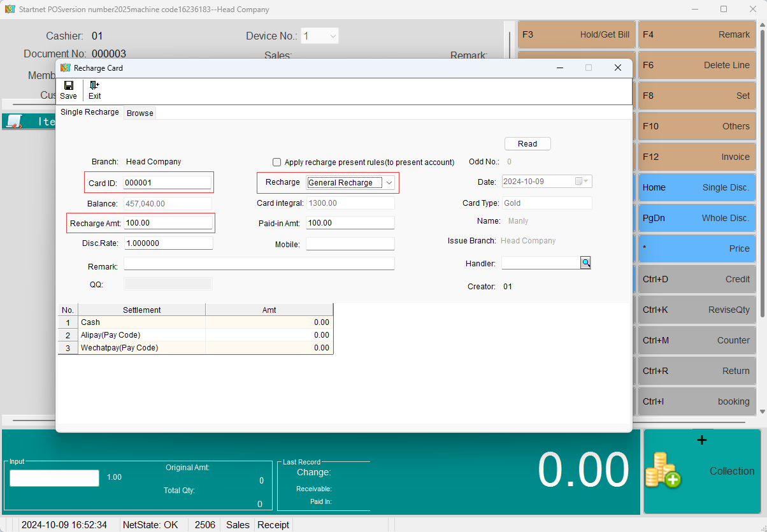Image resolution: width=767 pixels, height=532 pixels.
Task: Click the F6 Delete Line button
Action: (x=697, y=65)
